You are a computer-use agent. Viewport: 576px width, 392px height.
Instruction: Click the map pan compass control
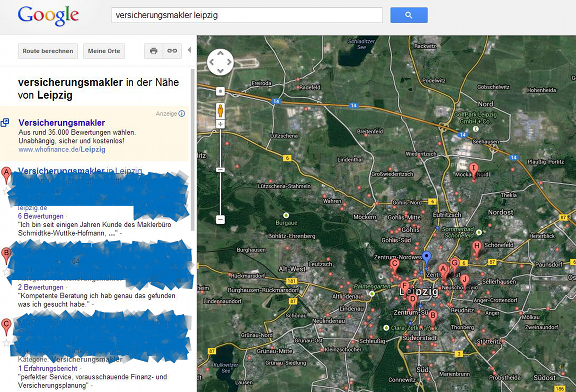click(x=220, y=62)
